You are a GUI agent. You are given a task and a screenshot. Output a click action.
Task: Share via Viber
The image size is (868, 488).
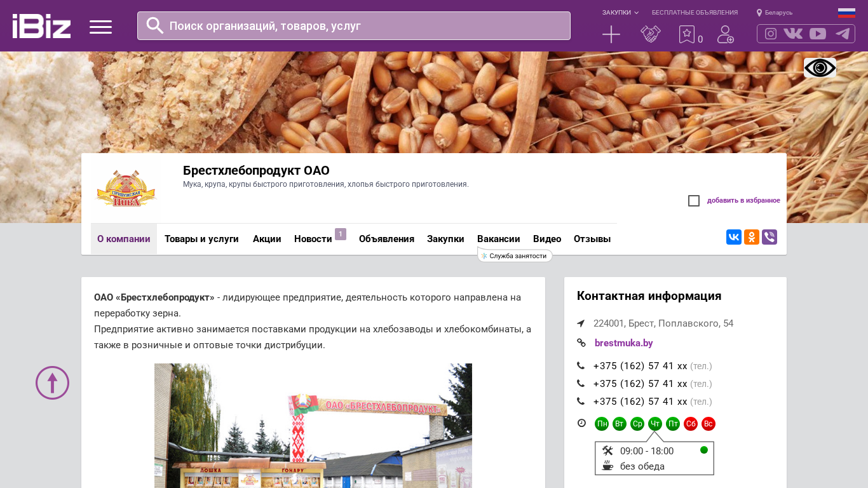pyautogui.click(x=770, y=237)
